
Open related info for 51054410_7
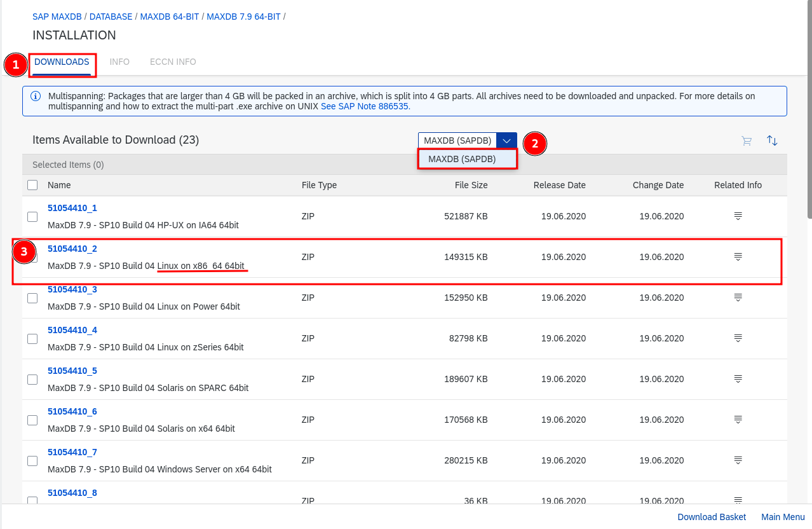click(x=738, y=460)
